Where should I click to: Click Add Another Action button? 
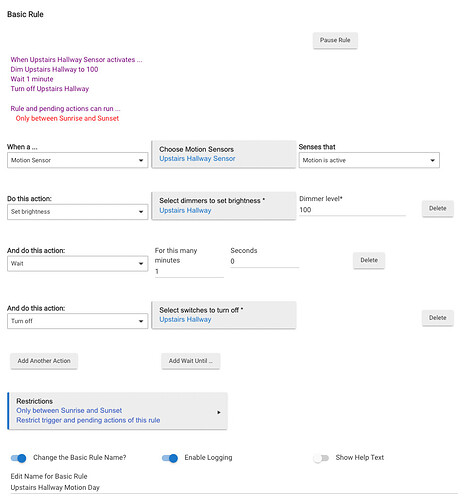coord(44,361)
